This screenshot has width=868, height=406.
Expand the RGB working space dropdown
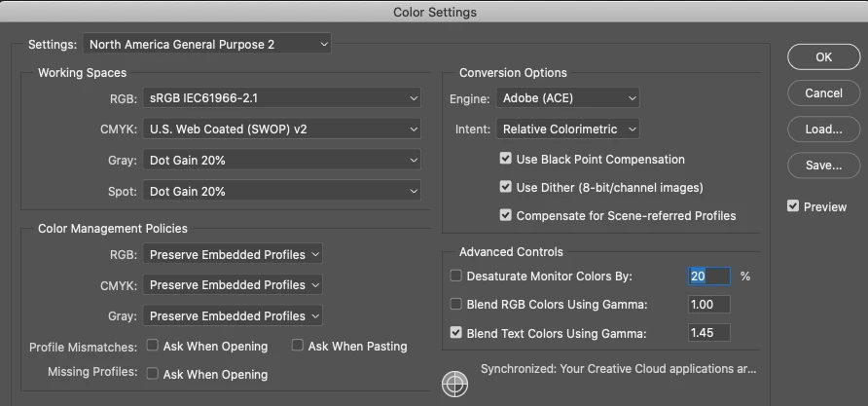coord(282,98)
